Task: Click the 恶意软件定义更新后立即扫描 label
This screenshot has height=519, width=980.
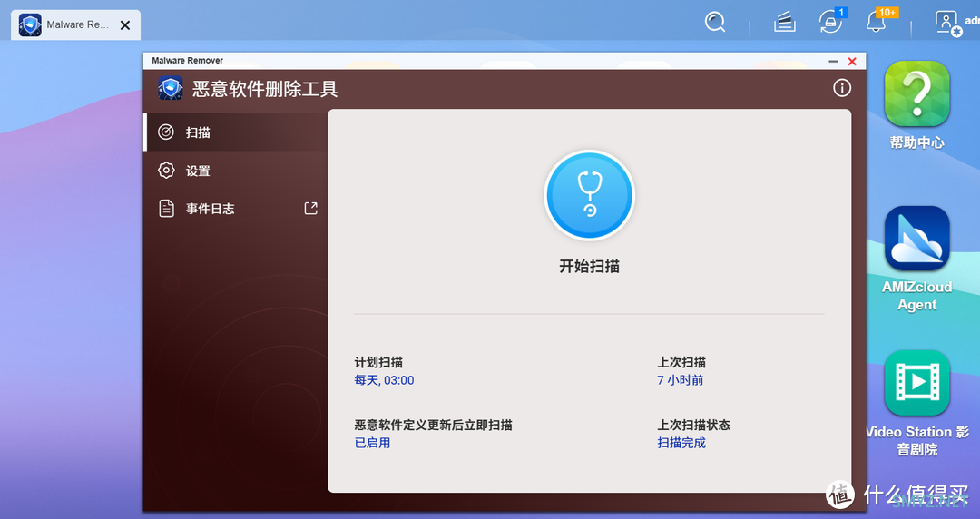Action: [433, 425]
